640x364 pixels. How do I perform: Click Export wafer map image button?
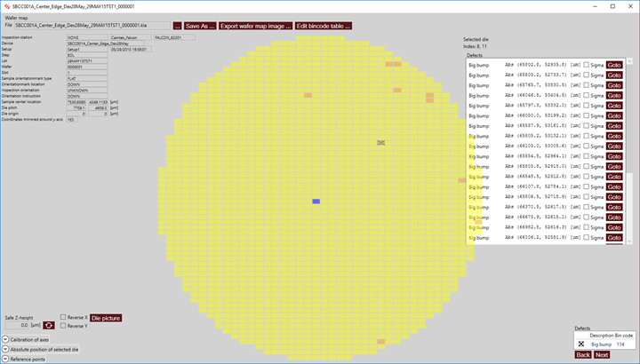(256, 26)
